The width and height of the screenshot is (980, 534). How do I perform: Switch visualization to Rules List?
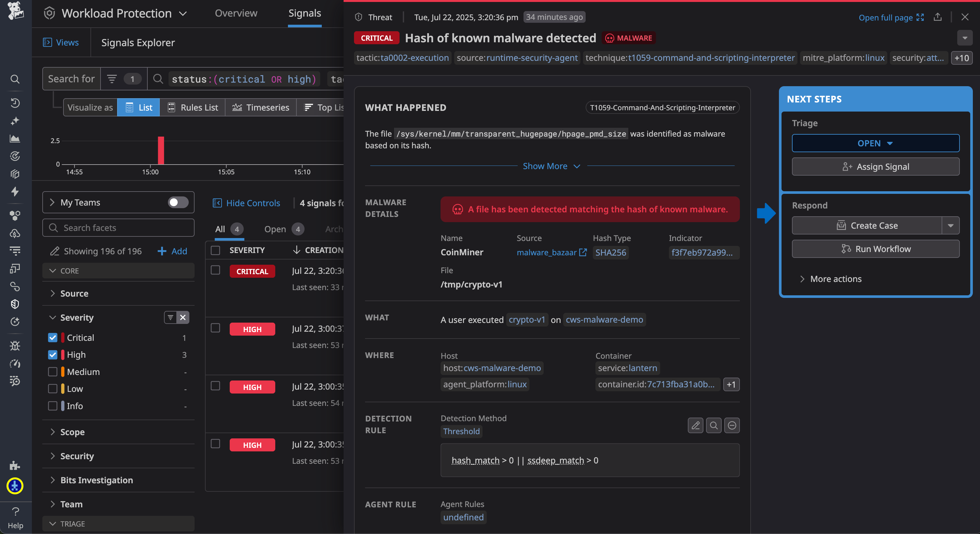point(193,107)
